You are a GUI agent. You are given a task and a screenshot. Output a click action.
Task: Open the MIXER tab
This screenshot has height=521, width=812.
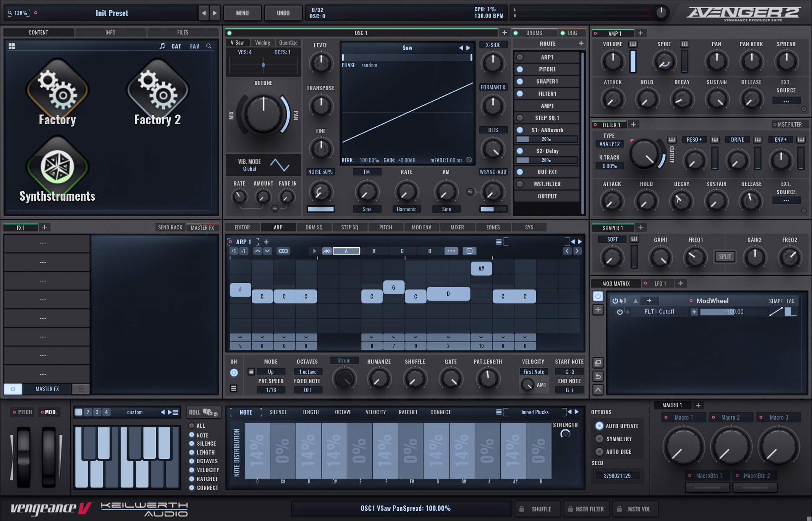point(457,227)
